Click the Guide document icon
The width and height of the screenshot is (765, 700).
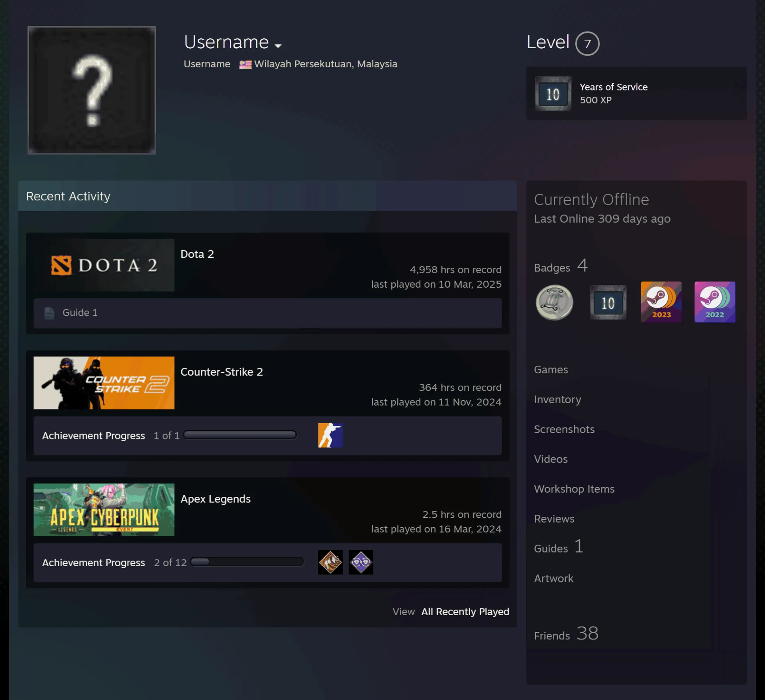tap(49, 313)
